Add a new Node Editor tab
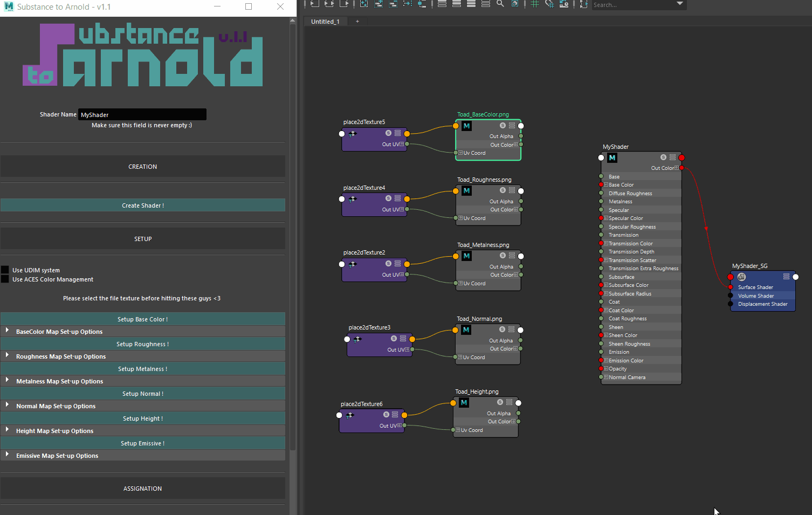Screen dimensions: 812x515 click(x=357, y=22)
